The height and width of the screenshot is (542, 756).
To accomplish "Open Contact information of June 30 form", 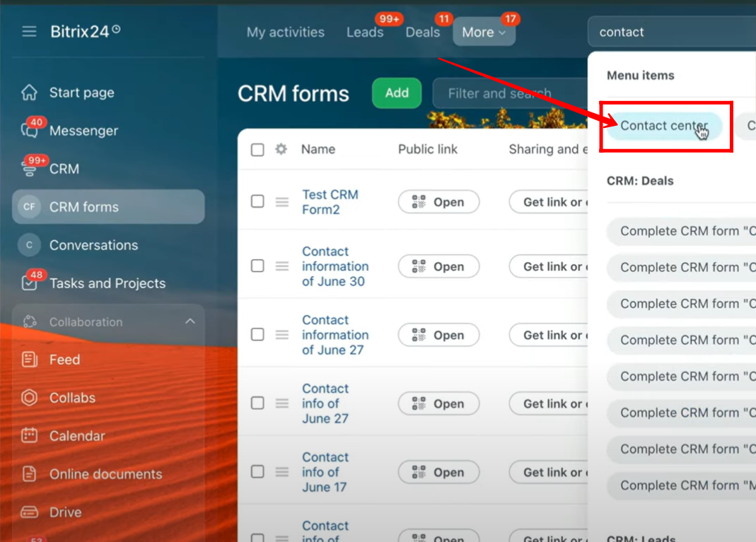I will pyautogui.click(x=335, y=266).
